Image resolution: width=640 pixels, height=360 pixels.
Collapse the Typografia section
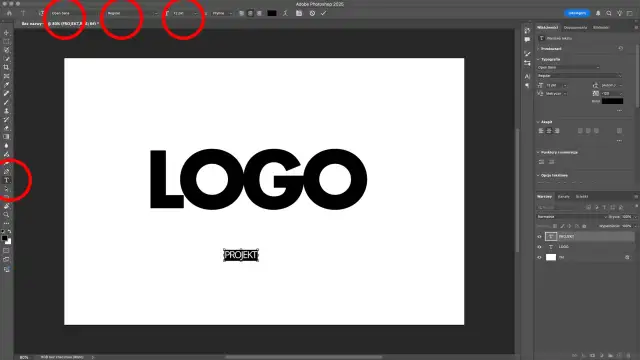click(x=538, y=60)
